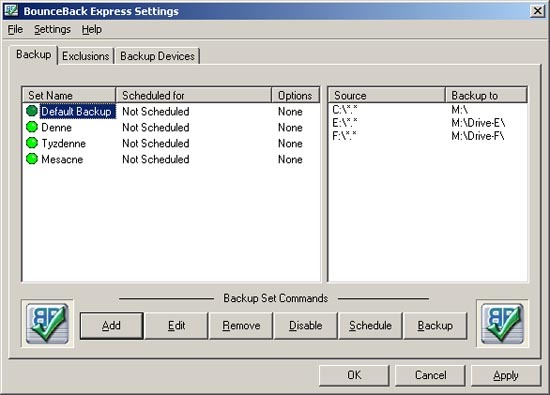Close the BounceBack Express Settings window
Image resolution: width=550 pixels, height=395 pixels.
tap(537, 11)
